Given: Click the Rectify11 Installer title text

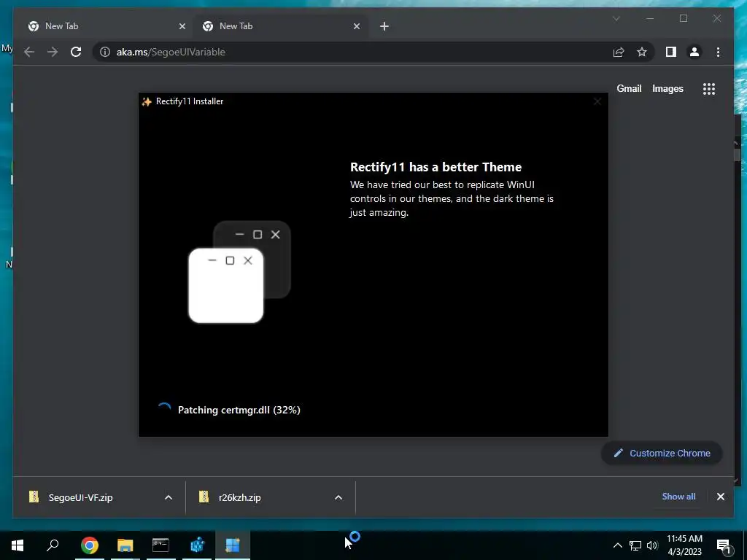Looking at the screenshot, I should point(190,101).
